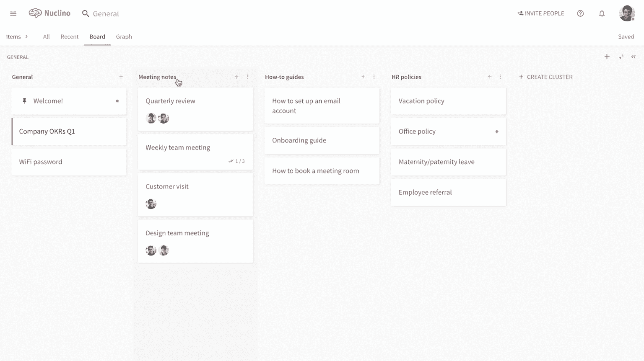Click CREATE CLUSTER button
The height and width of the screenshot is (361, 644).
point(545,77)
